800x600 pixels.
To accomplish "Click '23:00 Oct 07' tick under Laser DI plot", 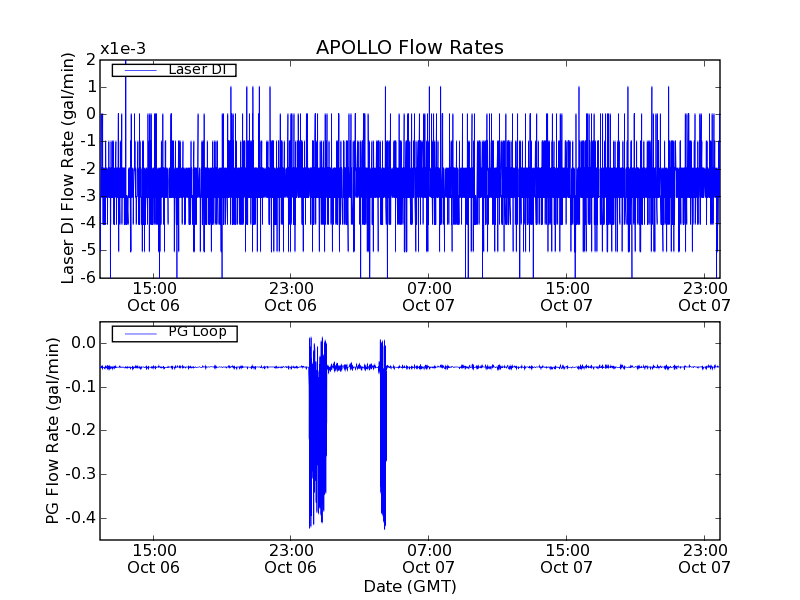I will click(705, 297).
